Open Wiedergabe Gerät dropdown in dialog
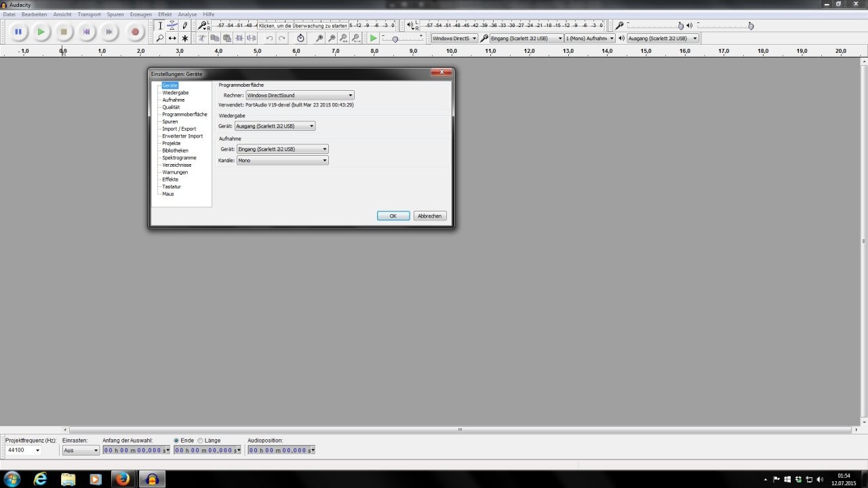868x488 pixels. [x=275, y=126]
